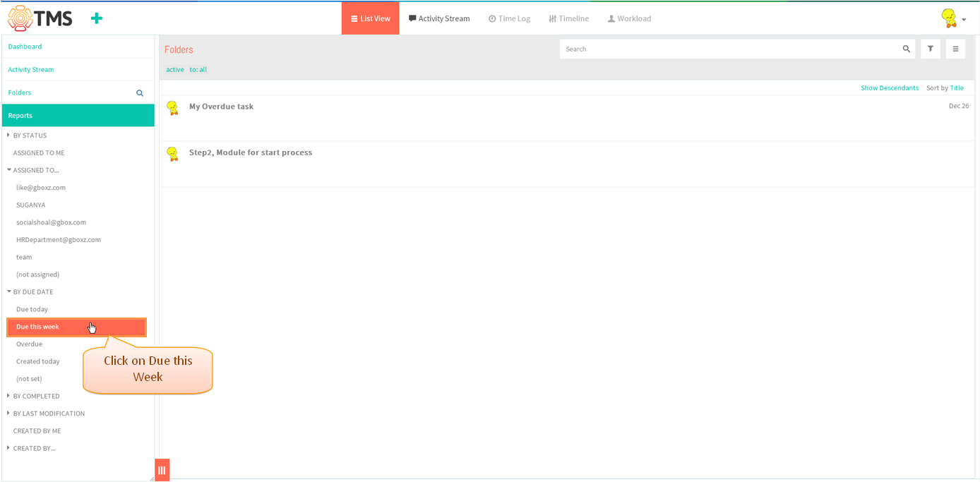This screenshot has height=482, width=980.
Task: Select (not assigned) under Assigned To
Action: 37,275
